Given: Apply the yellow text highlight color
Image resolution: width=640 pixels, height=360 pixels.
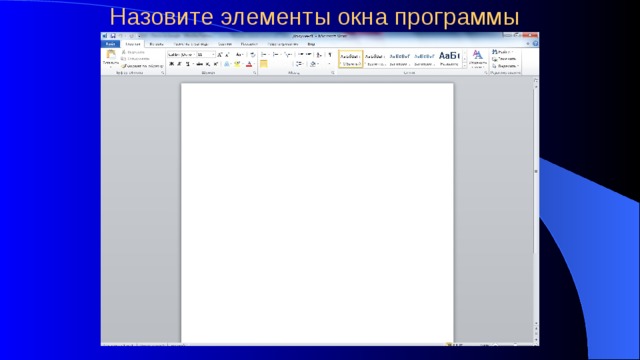Looking at the screenshot, I should (237, 64).
